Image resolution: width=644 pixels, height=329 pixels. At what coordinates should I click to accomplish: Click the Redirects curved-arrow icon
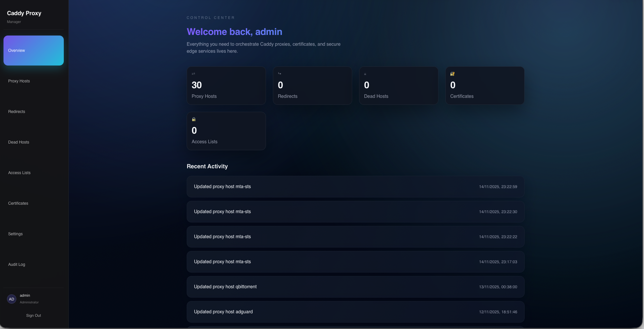click(x=280, y=74)
